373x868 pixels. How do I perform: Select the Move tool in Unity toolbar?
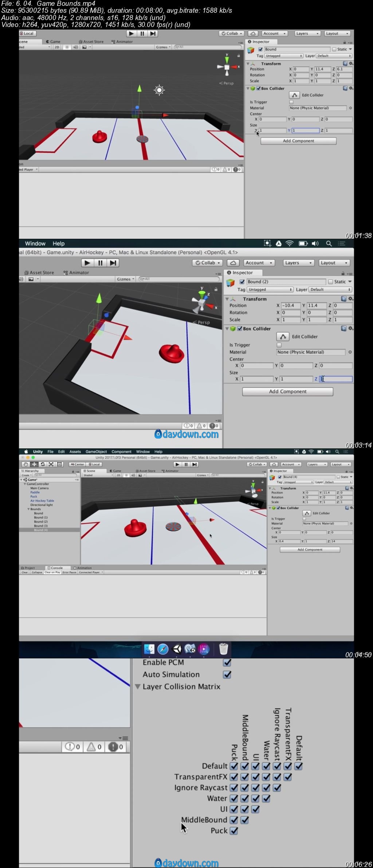[x=34, y=464]
